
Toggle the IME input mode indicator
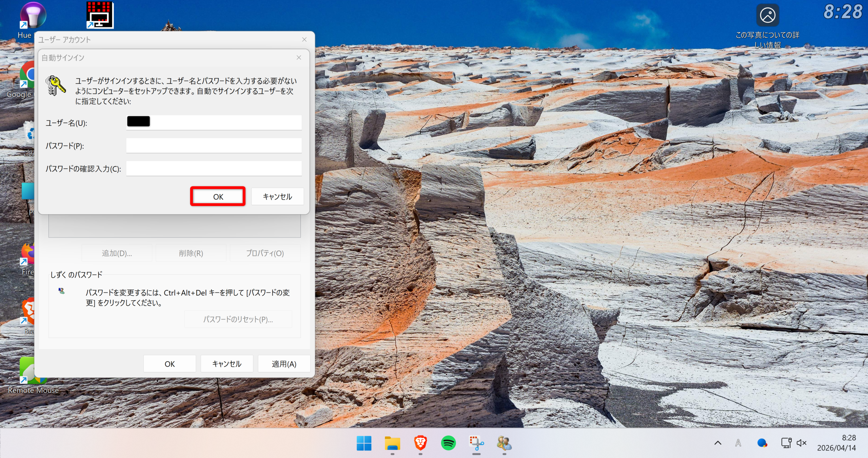coord(738,443)
